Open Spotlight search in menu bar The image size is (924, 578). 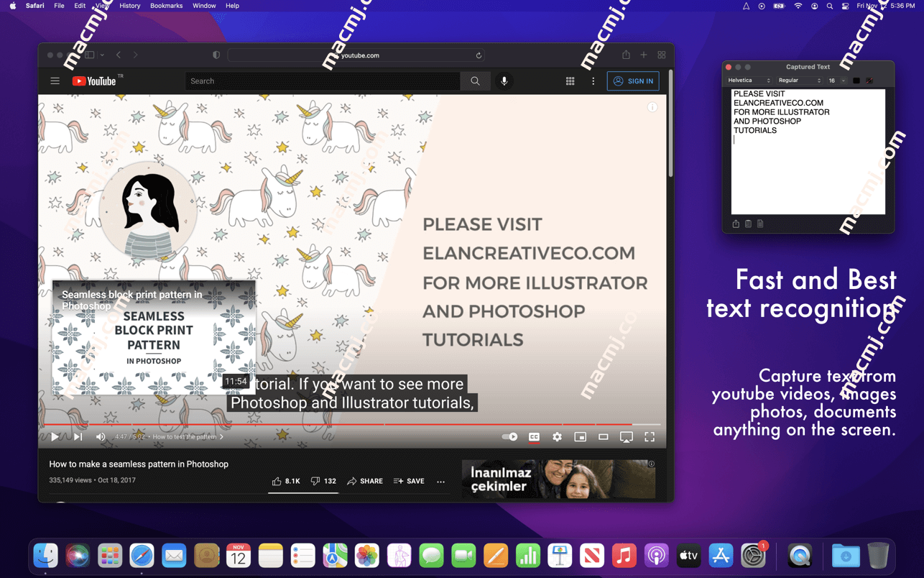tap(830, 6)
